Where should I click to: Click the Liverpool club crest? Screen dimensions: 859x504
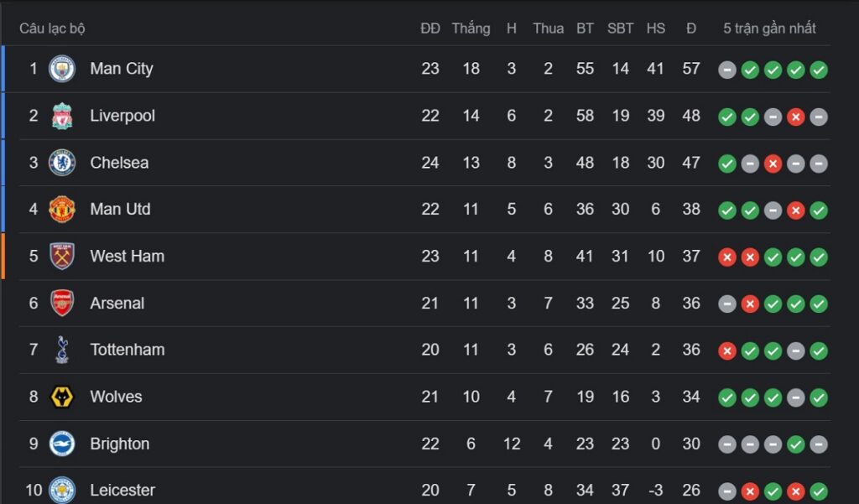pyautogui.click(x=62, y=116)
